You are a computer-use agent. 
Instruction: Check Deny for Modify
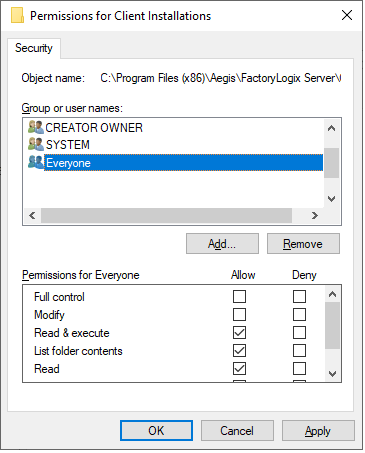pos(299,314)
